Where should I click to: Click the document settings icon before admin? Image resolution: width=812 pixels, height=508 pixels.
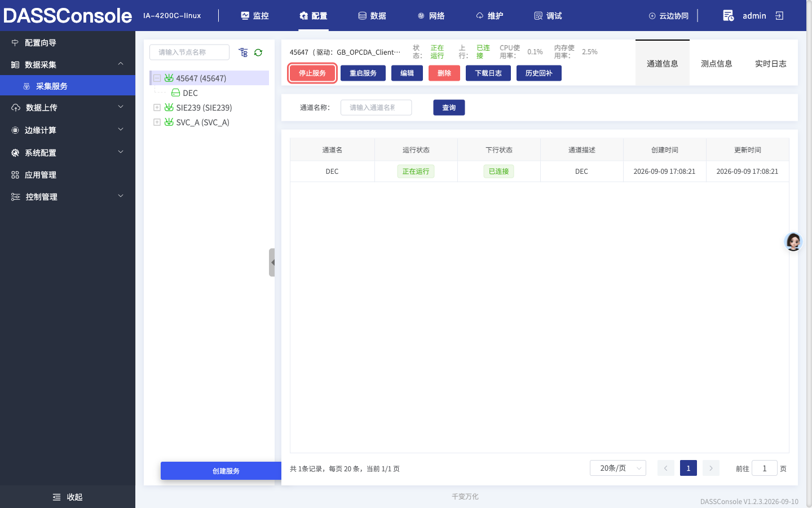click(x=729, y=16)
